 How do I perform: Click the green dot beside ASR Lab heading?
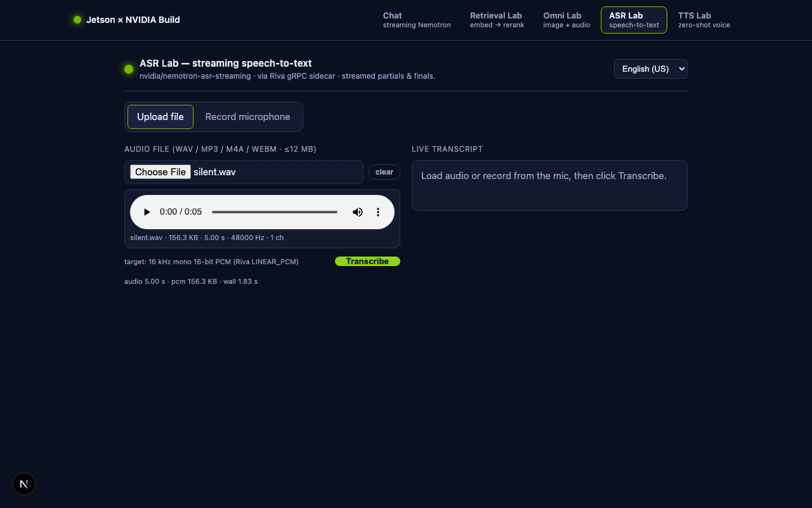click(x=129, y=69)
